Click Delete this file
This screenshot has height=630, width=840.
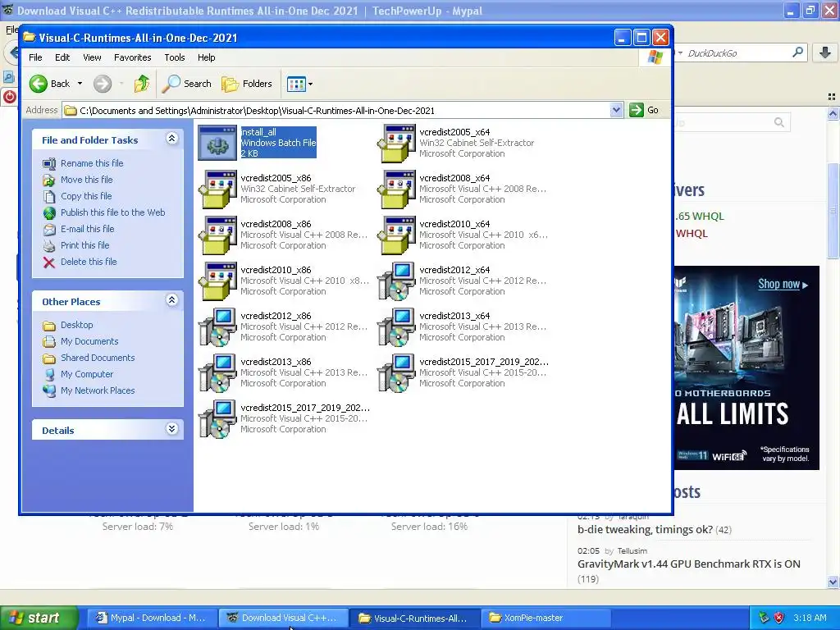tap(89, 262)
